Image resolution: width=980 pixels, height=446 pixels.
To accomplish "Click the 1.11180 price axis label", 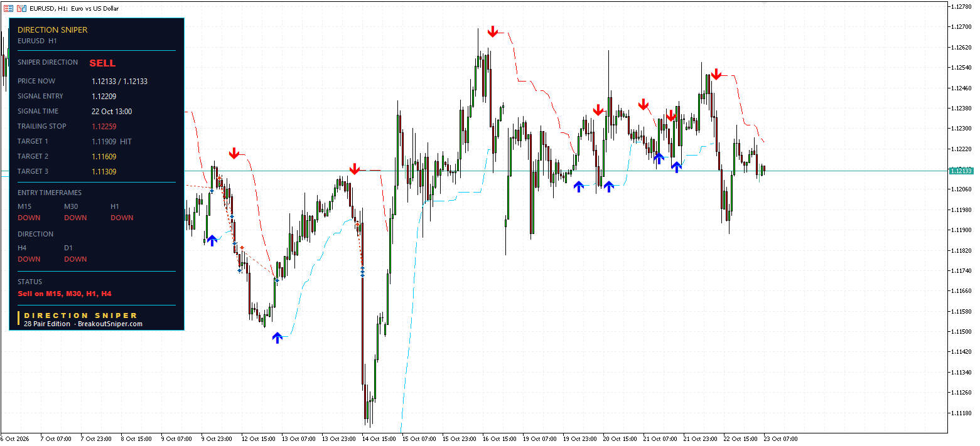I will tap(962, 413).
